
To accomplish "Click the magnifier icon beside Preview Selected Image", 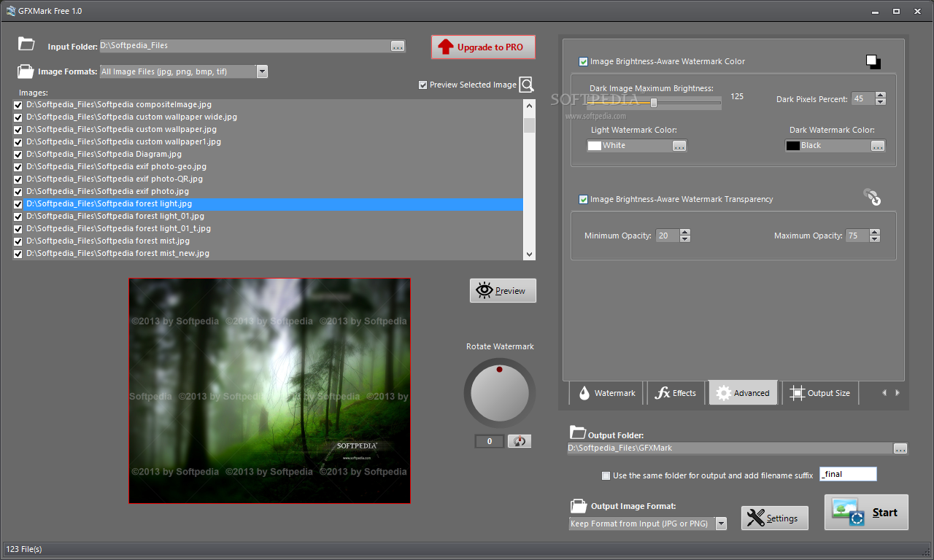I will click(x=526, y=85).
